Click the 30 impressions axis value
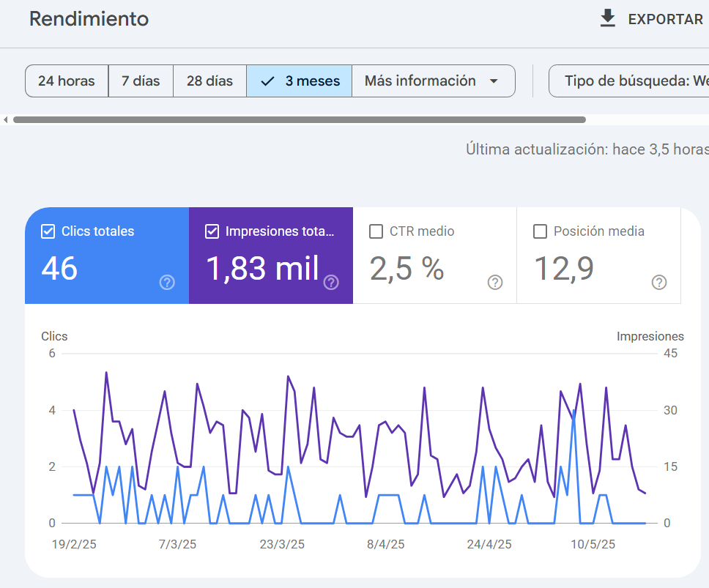Image resolution: width=709 pixels, height=588 pixels. [x=671, y=410]
